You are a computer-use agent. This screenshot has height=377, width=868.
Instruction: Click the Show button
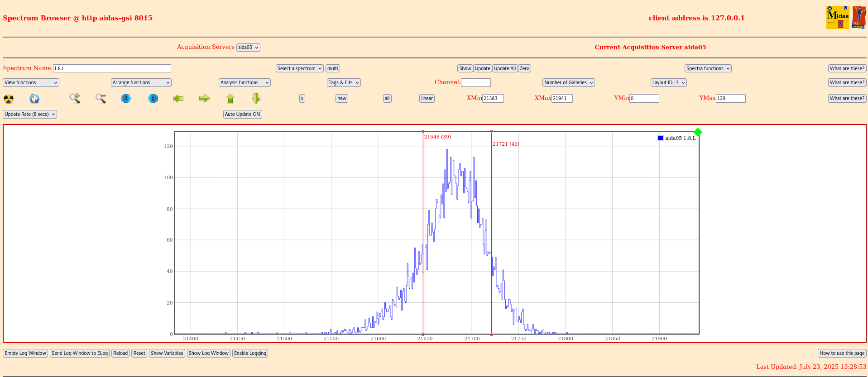[x=465, y=68]
